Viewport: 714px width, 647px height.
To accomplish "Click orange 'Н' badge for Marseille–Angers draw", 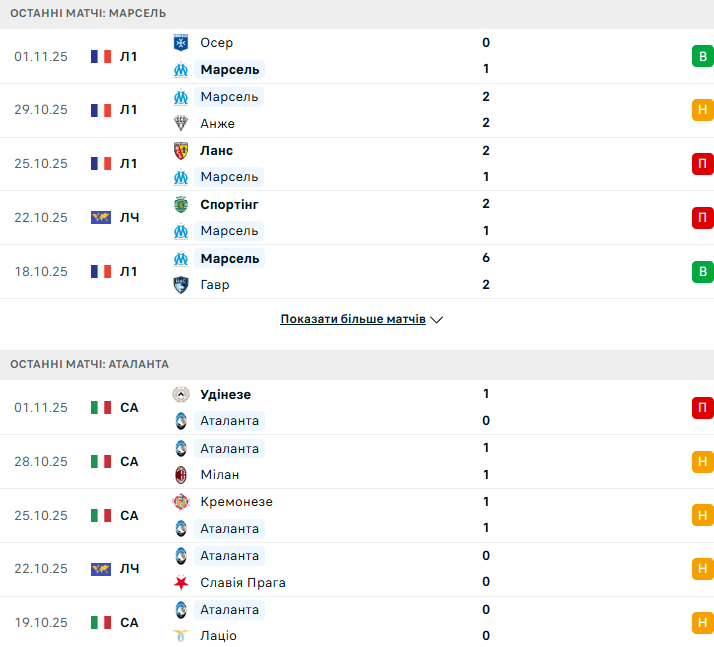I will coord(702,110).
